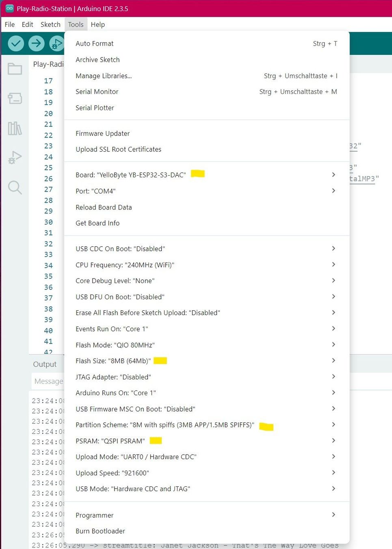
Task: Expand the Port COM4 submenu
Action: tap(207, 191)
